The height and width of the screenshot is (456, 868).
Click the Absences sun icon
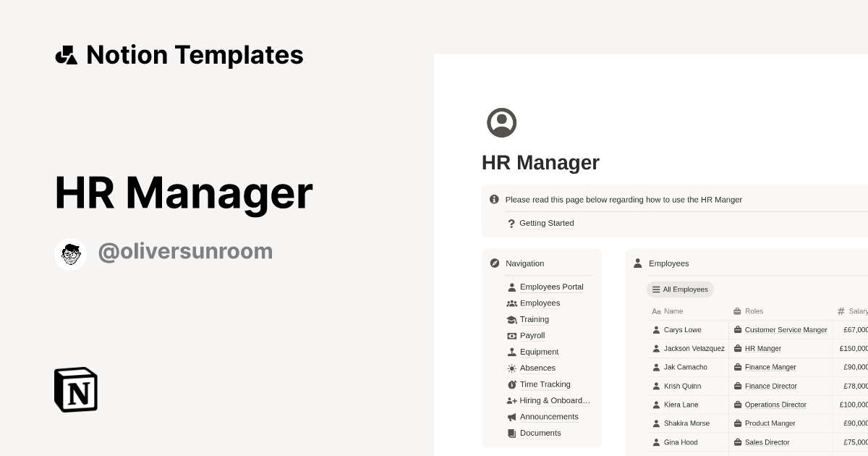pyautogui.click(x=511, y=368)
